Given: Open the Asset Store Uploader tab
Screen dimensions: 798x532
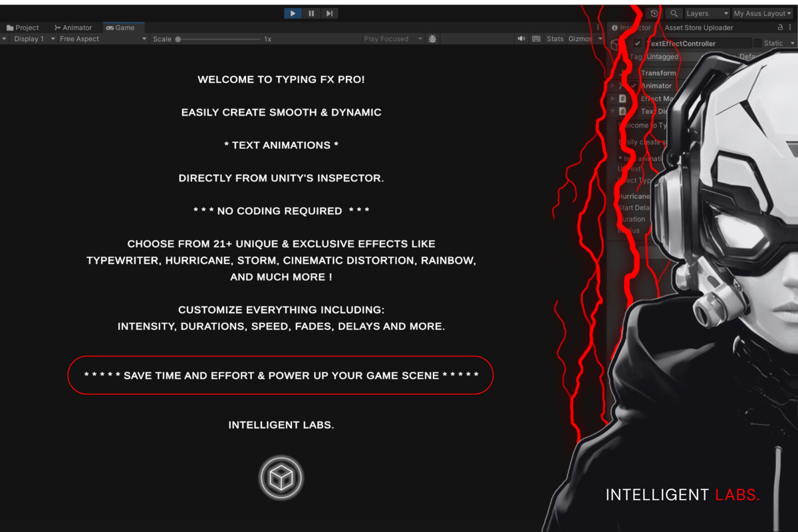Looking at the screenshot, I should (699, 28).
